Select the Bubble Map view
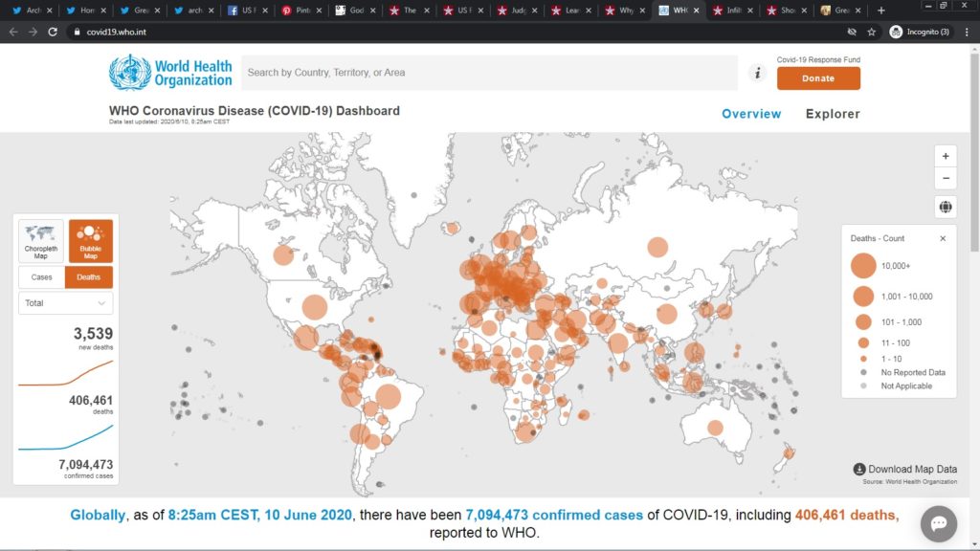This screenshot has width=980, height=551. coord(91,241)
